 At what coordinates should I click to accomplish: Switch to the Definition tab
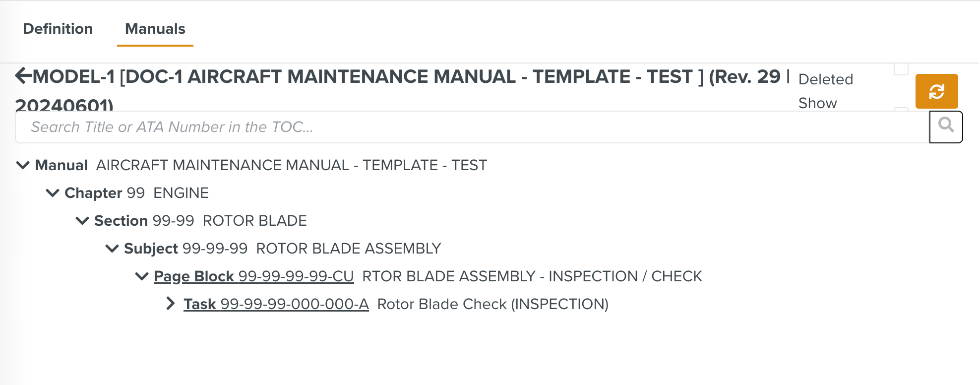[58, 29]
